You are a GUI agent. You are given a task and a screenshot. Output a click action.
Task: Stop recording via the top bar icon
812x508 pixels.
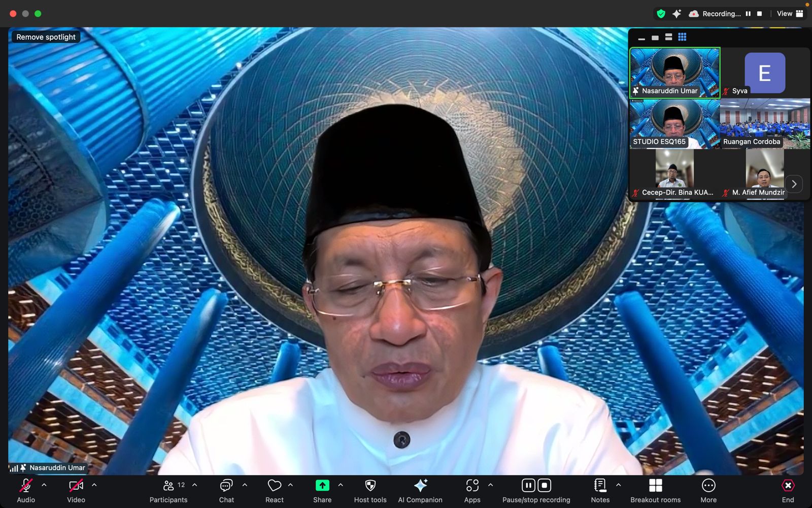[759, 14]
